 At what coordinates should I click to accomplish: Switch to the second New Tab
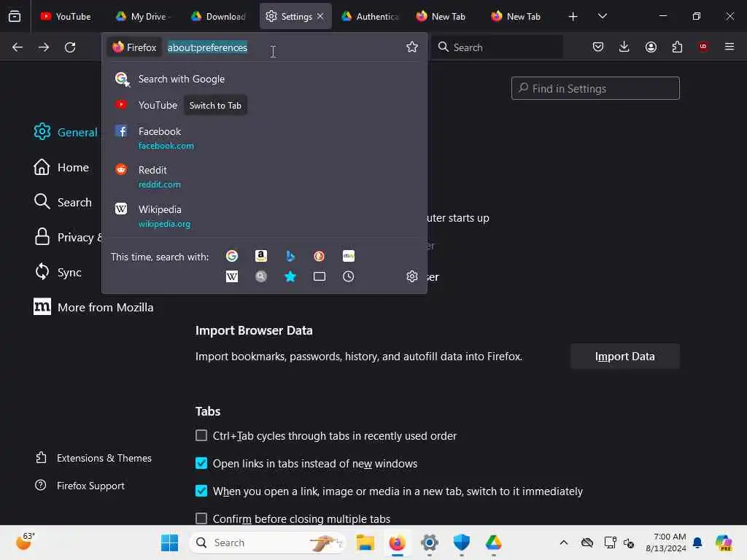click(516, 17)
